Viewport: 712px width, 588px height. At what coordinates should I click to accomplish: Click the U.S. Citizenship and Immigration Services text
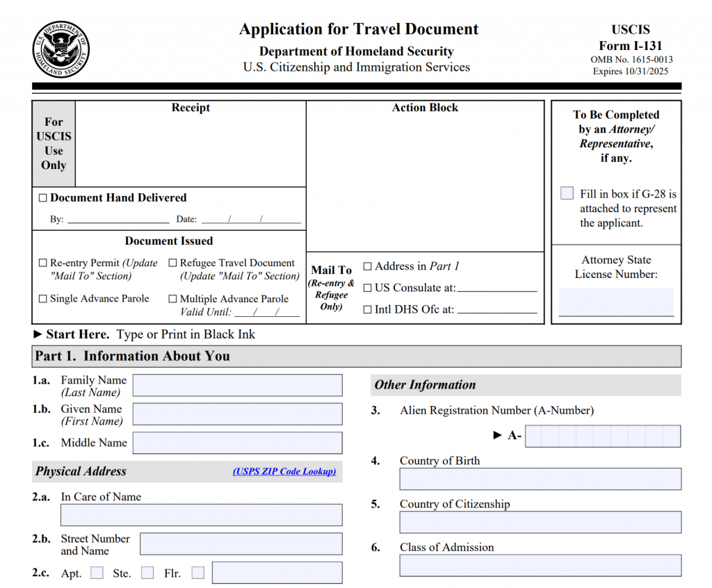pos(357,67)
